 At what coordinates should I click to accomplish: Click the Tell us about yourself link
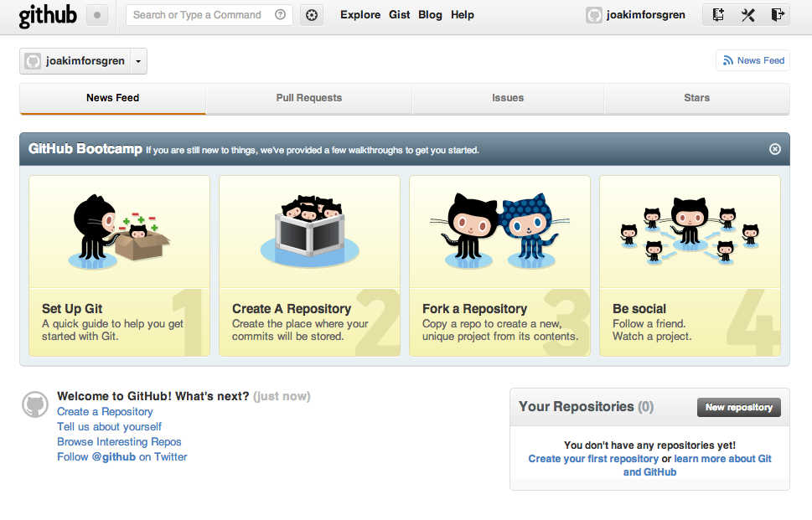(109, 427)
